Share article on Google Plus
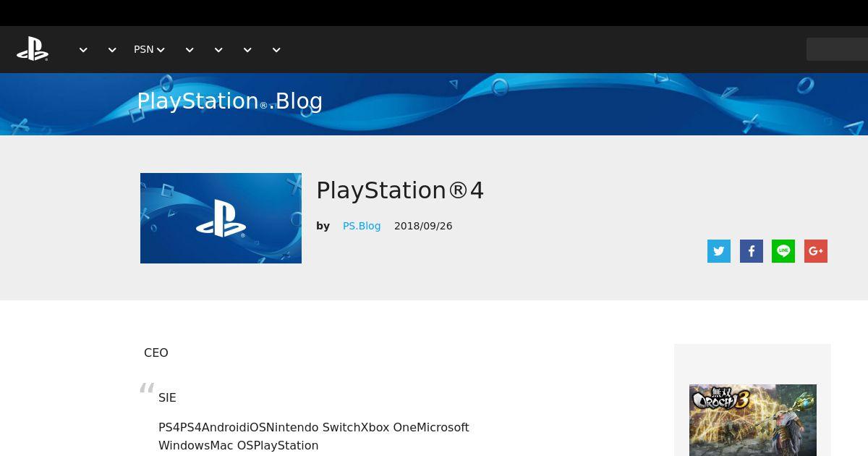 click(816, 251)
